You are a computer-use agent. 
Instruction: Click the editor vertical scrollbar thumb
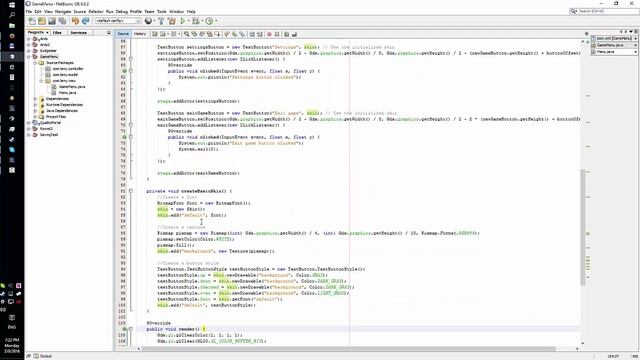(582, 227)
